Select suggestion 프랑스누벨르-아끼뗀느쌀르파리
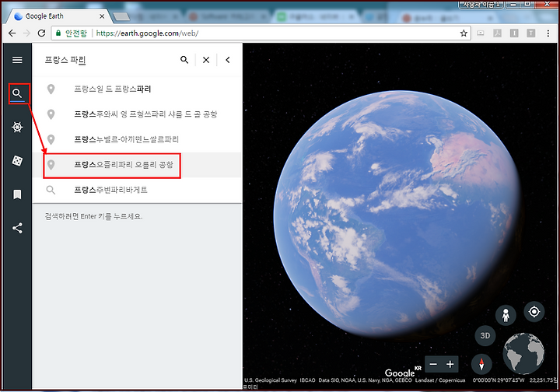 (x=137, y=139)
